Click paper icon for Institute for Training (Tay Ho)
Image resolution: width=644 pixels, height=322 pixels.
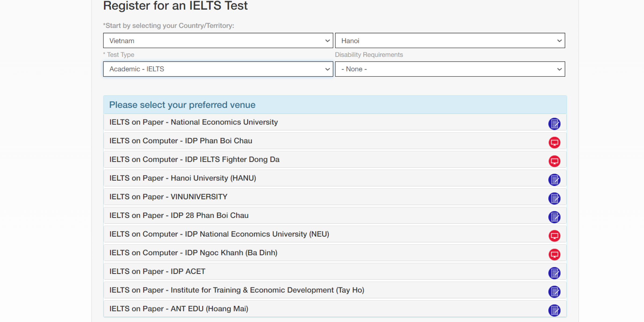[x=554, y=292]
